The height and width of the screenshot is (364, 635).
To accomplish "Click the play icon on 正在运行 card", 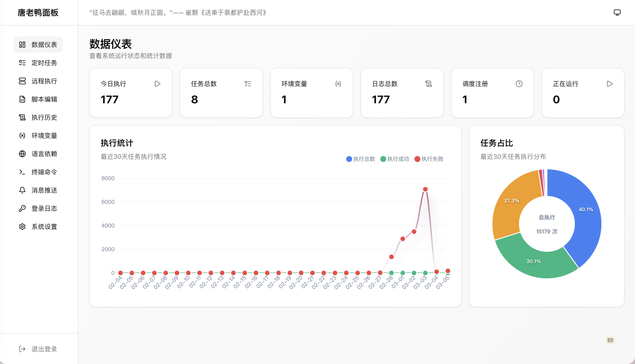I will pyautogui.click(x=609, y=84).
